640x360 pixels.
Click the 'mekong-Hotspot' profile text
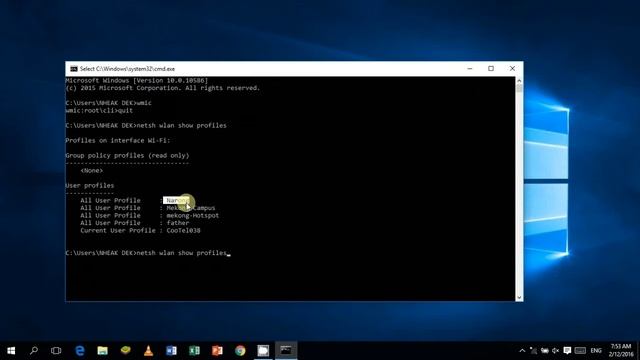tap(193, 216)
